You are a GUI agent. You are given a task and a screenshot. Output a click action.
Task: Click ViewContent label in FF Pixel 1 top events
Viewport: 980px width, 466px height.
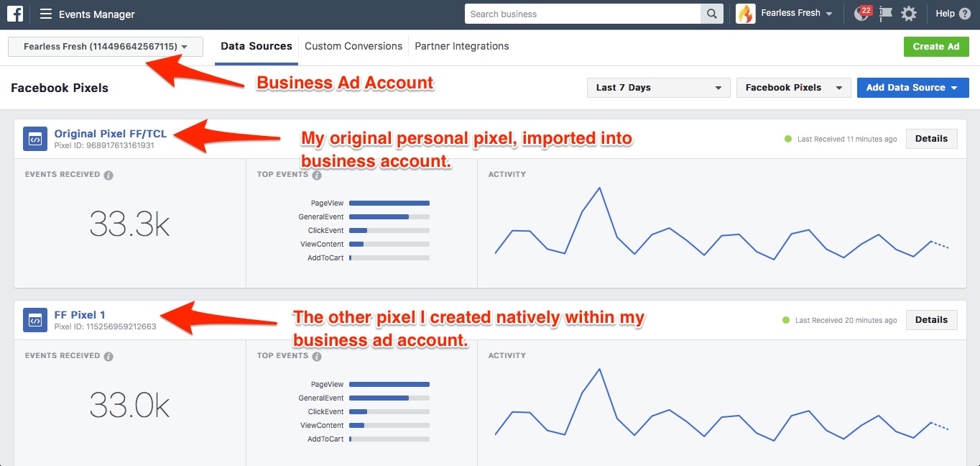pos(322,426)
